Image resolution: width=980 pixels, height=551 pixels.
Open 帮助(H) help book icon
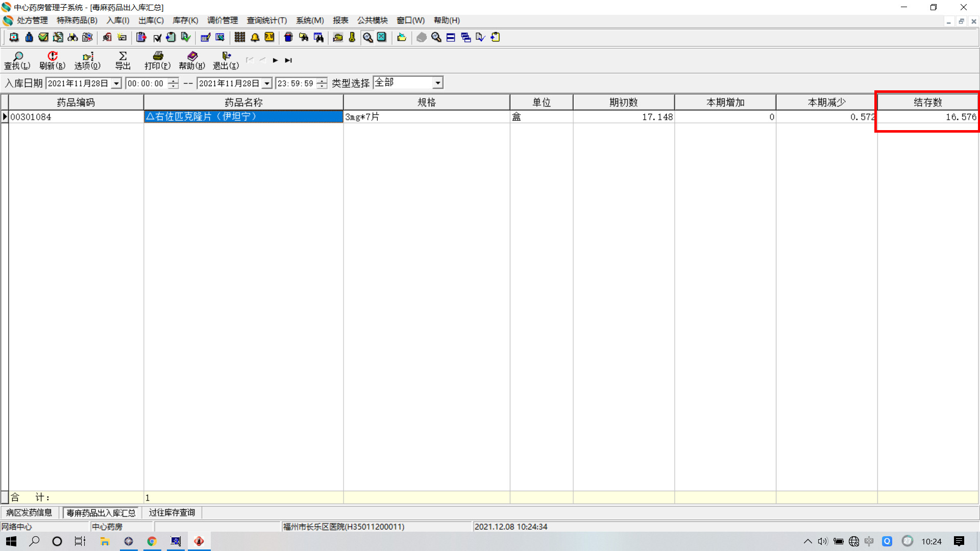pos(192,60)
